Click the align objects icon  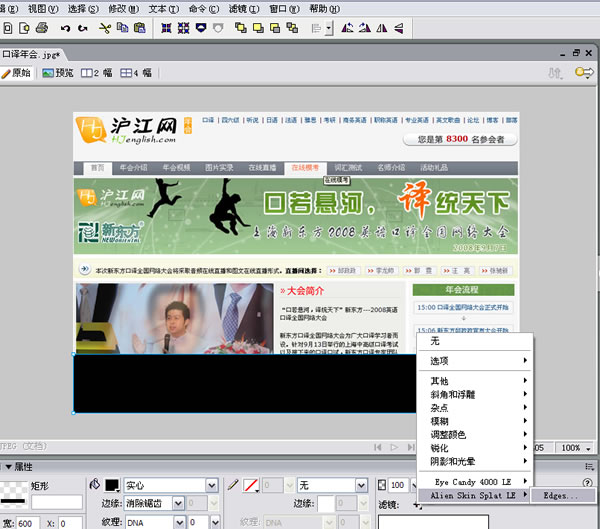coord(317,28)
